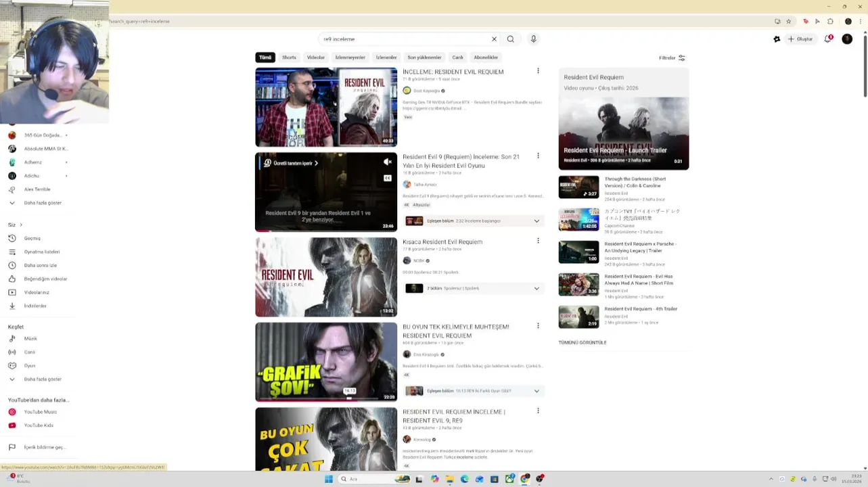Click the YouTube search input field
This screenshot has height=487, width=868.
[405, 39]
